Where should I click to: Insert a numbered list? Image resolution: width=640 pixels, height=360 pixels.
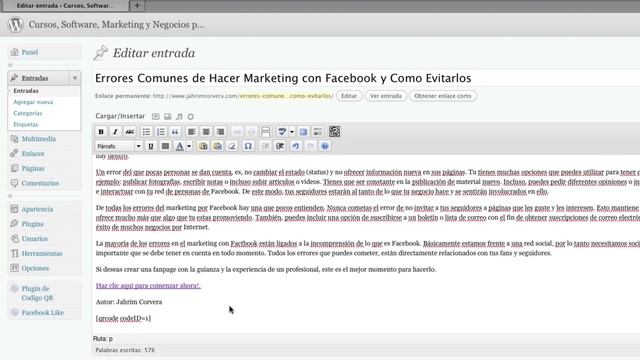(x=160, y=132)
